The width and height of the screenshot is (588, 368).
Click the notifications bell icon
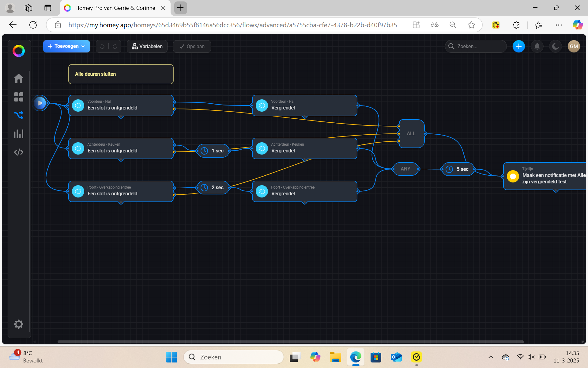(537, 46)
